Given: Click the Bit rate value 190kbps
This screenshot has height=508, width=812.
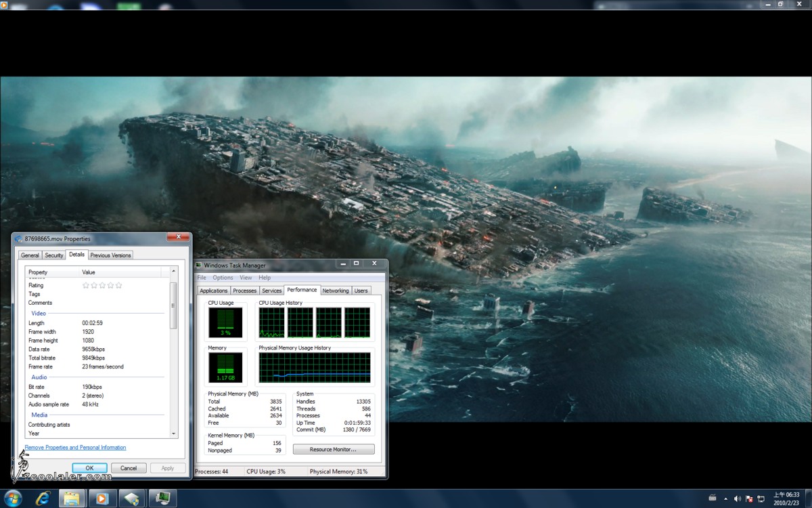Looking at the screenshot, I should pyautogui.click(x=92, y=387).
